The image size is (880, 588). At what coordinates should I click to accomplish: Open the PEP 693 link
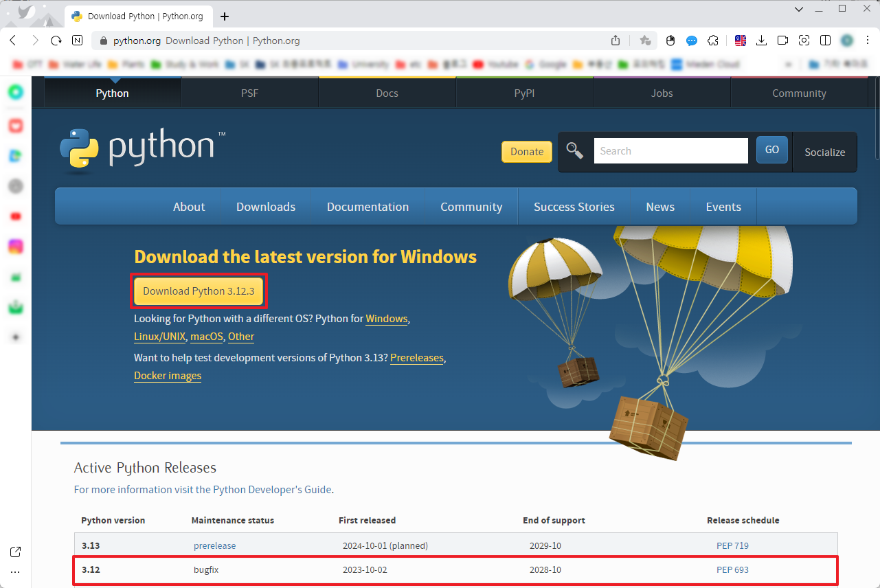pos(732,569)
